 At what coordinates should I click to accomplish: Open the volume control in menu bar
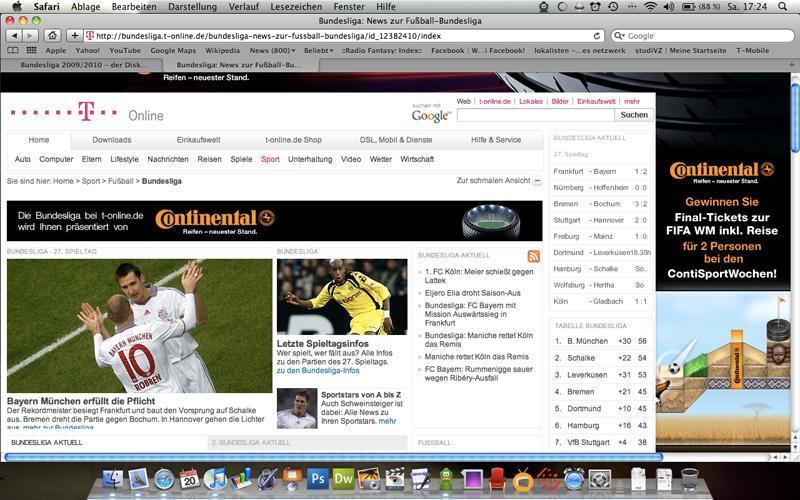[x=668, y=7]
